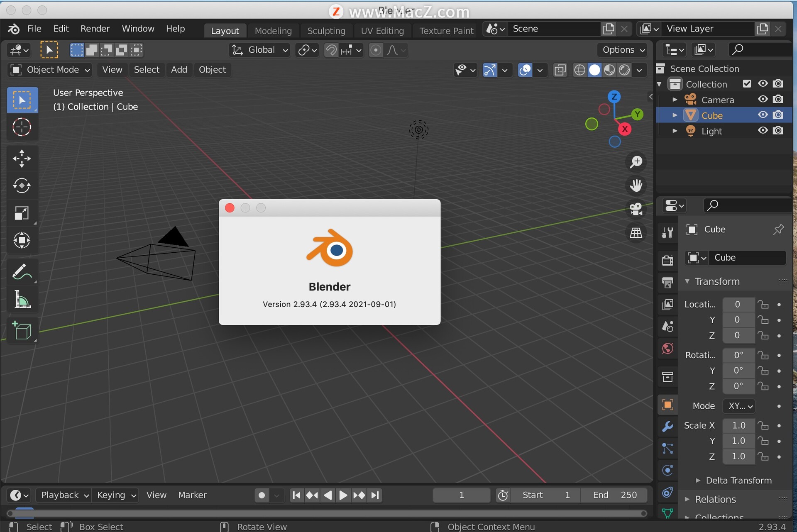Switch to the UV Editing tab
The image size is (797, 532).
click(382, 31)
